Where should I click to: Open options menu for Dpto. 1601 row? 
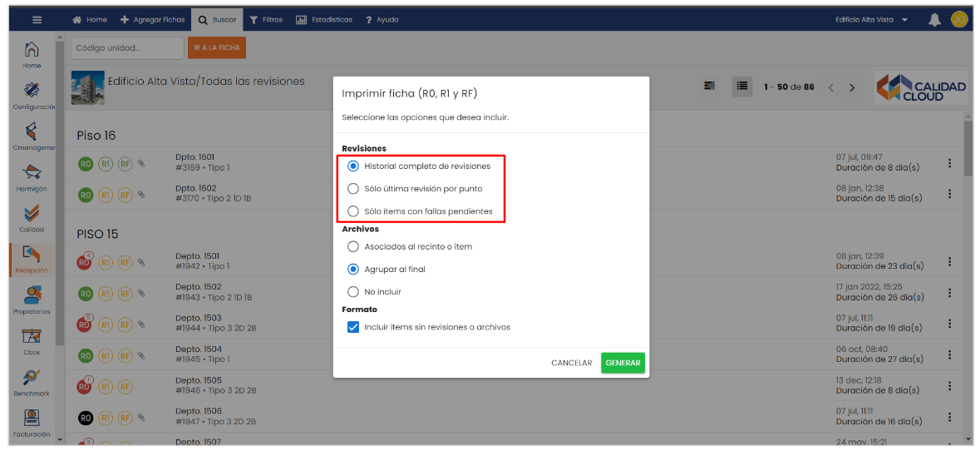pos(949,163)
